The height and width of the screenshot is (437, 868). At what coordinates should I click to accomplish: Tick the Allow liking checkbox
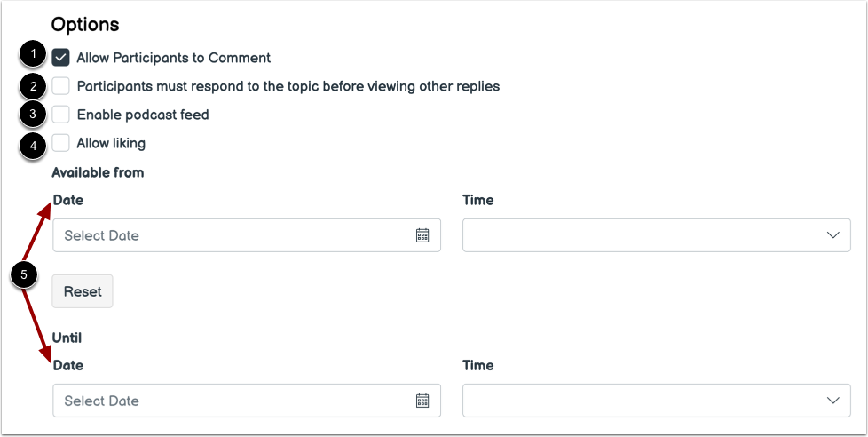click(61, 143)
